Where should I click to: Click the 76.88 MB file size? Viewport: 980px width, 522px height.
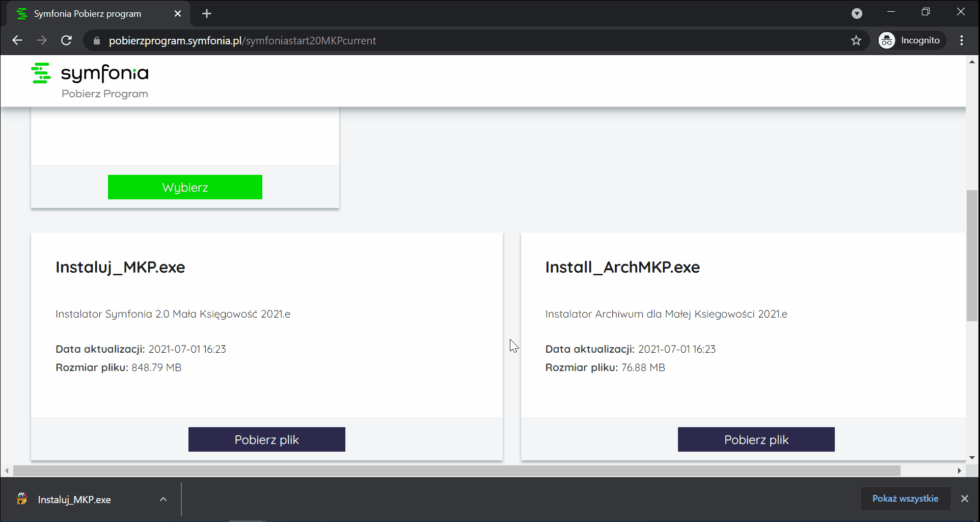[x=643, y=368]
